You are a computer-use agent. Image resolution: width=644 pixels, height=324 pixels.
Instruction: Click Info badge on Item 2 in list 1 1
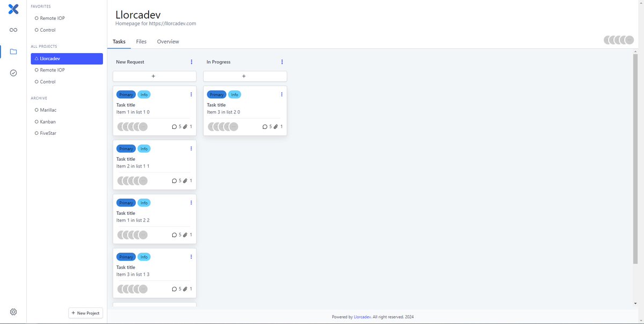[144, 149]
